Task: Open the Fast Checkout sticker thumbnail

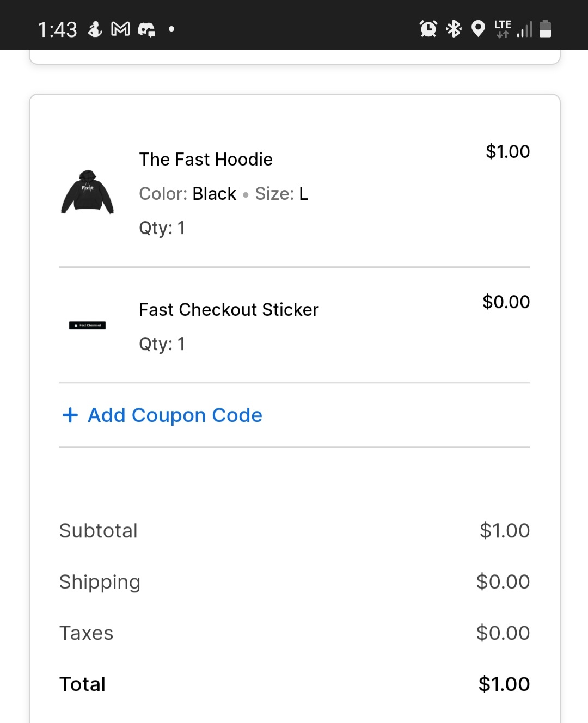Action: pos(87,326)
